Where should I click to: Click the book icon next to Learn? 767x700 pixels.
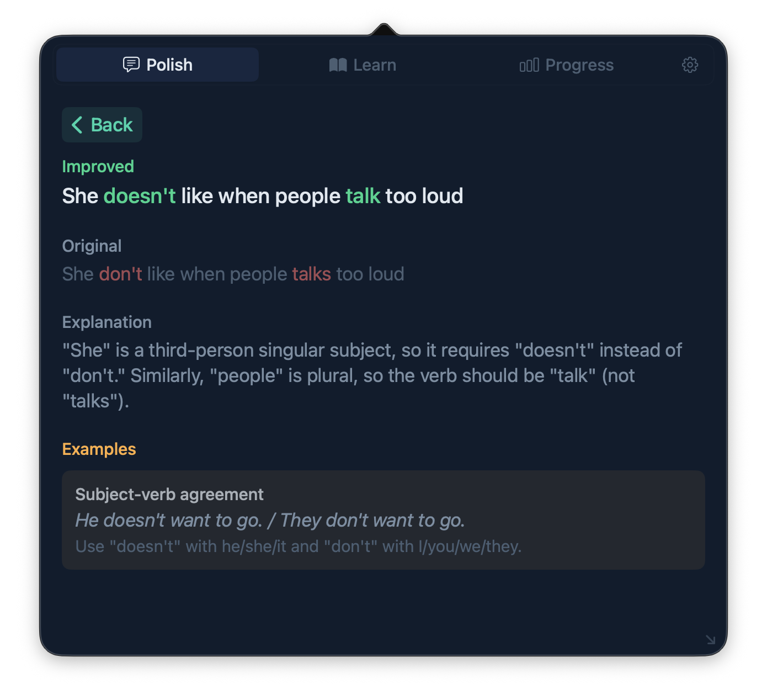click(338, 65)
